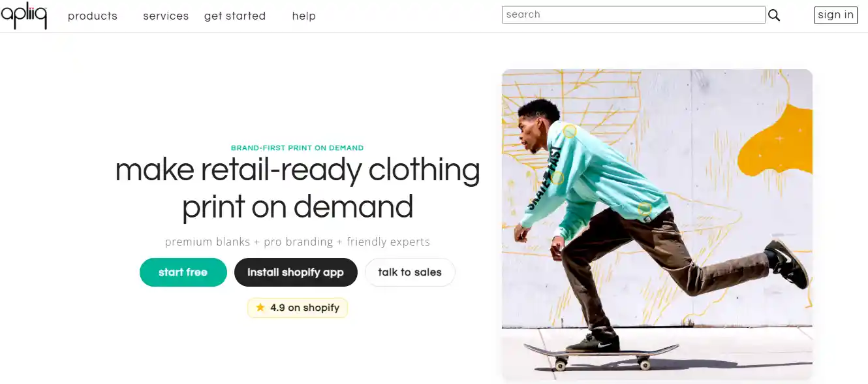
Task: Expand the services navigation dropdown
Action: coord(166,16)
